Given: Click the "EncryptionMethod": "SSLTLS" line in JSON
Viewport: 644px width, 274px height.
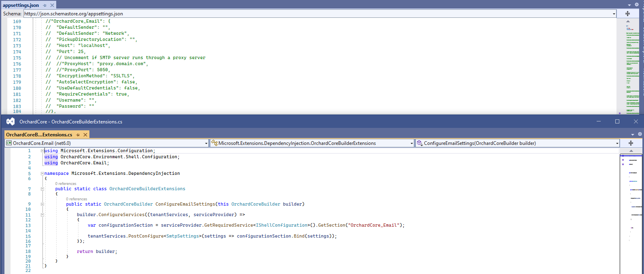Looking at the screenshot, I should pos(90,76).
